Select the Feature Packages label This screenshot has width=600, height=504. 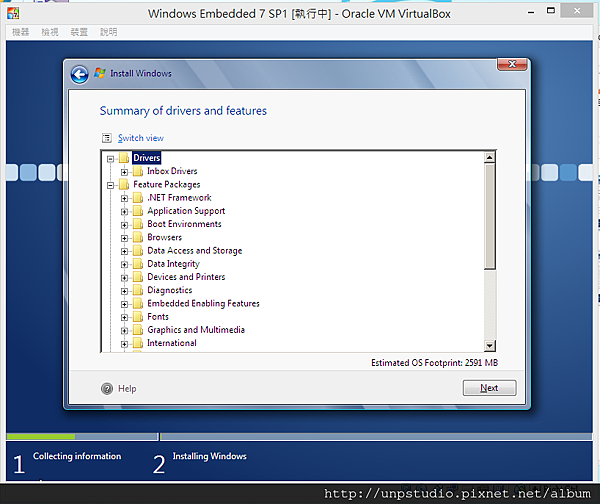pos(167,184)
